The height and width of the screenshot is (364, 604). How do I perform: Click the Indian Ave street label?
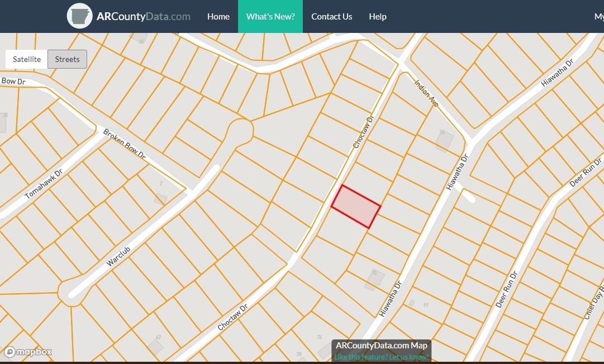[x=426, y=93]
